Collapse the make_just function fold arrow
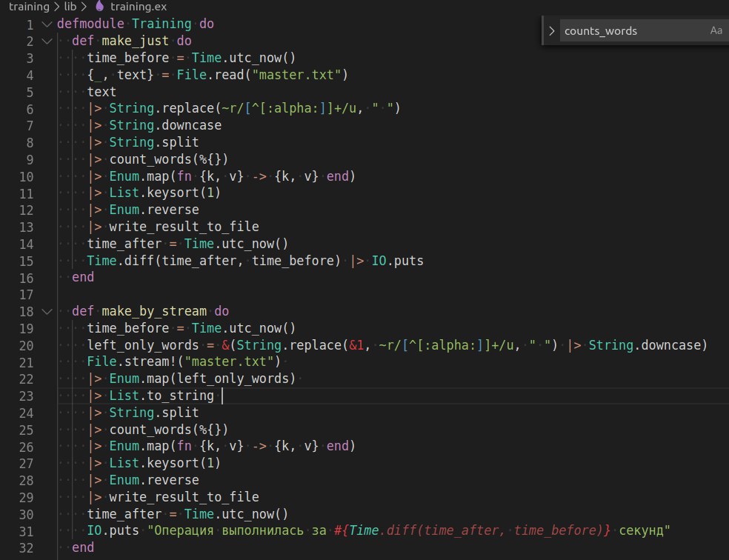The height and width of the screenshot is (560, 729). coord(47,41)
